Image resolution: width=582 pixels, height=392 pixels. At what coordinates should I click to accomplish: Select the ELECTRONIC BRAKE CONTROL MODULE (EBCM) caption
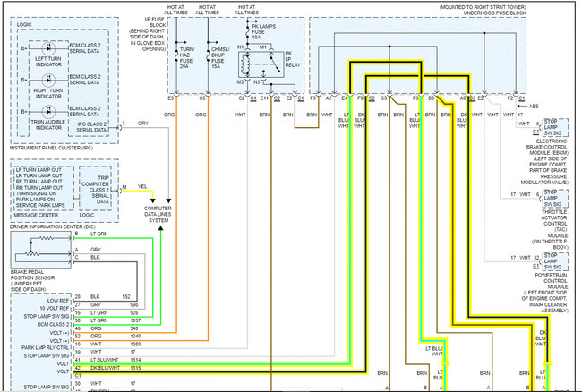tap(546, 162)
